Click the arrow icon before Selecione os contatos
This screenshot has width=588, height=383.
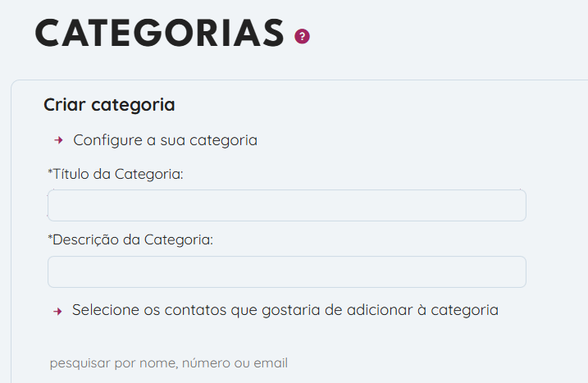click(58, 311)
